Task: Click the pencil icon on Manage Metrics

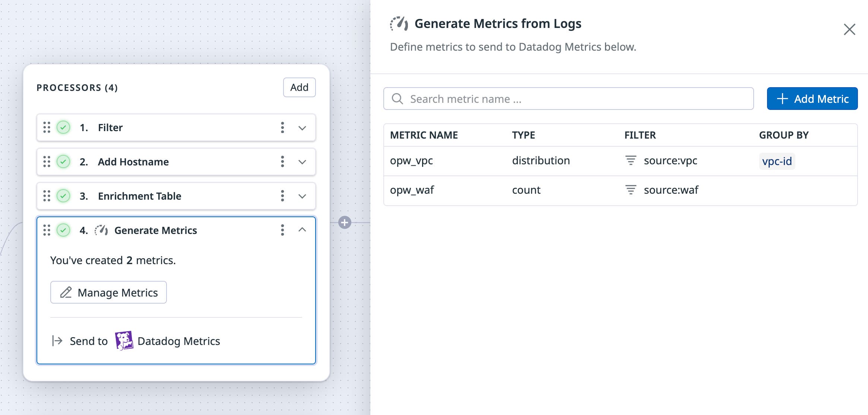Action: [66, 292]
